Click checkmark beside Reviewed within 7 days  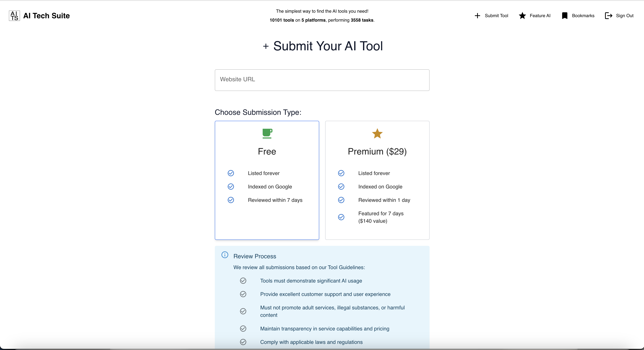(231, 200)
